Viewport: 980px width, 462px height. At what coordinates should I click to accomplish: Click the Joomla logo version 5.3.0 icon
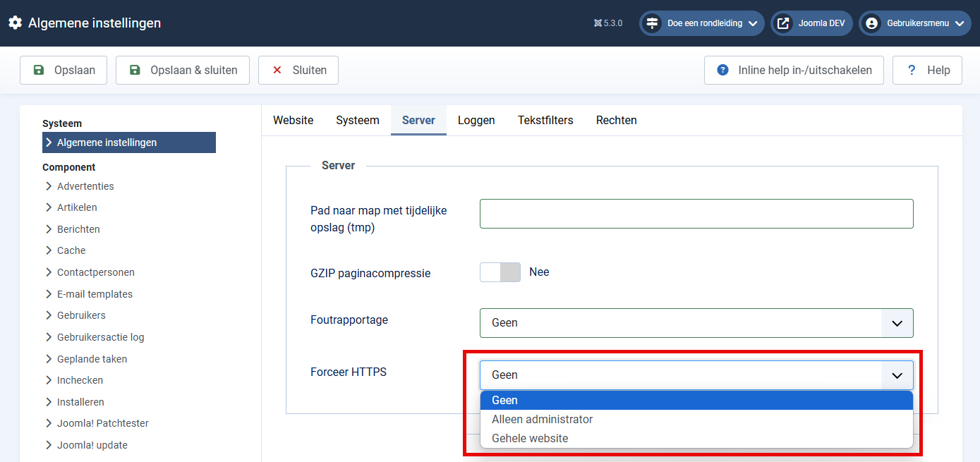pos(598,23)
